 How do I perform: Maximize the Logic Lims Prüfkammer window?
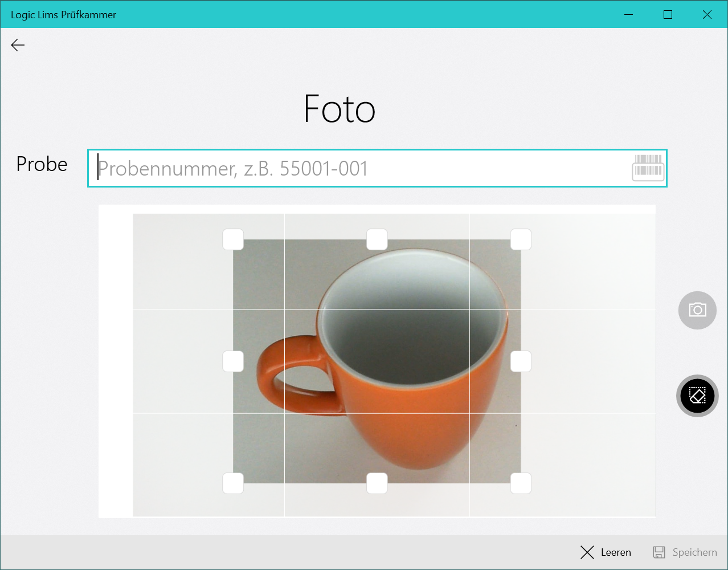668,14
